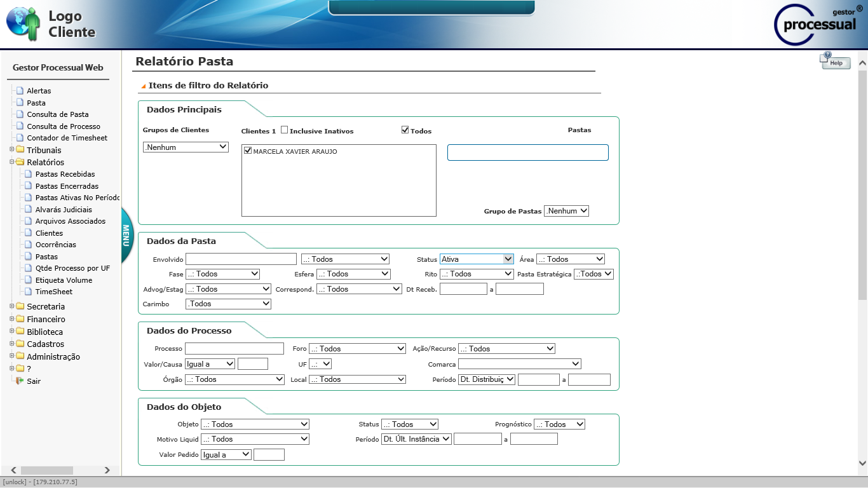This screenshot has height=488, width=868.
Task: Expand the Tribunais tree node
Action: tap(11, 150)
